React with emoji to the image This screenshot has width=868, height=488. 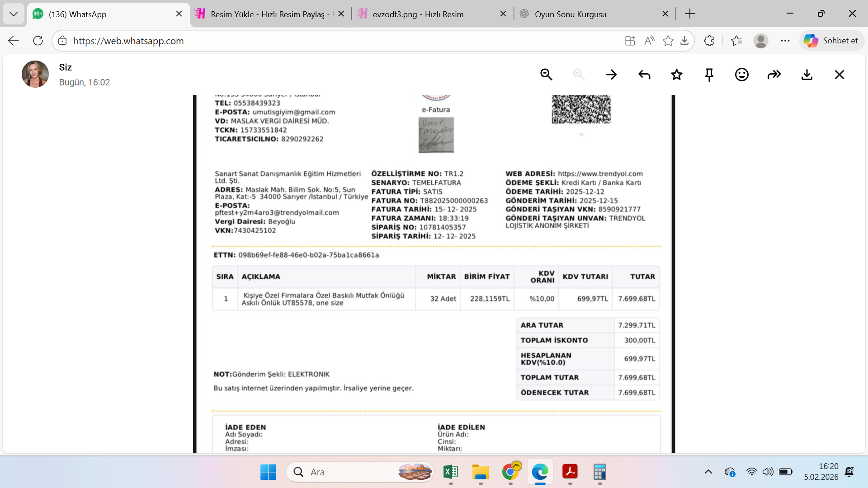742,75
